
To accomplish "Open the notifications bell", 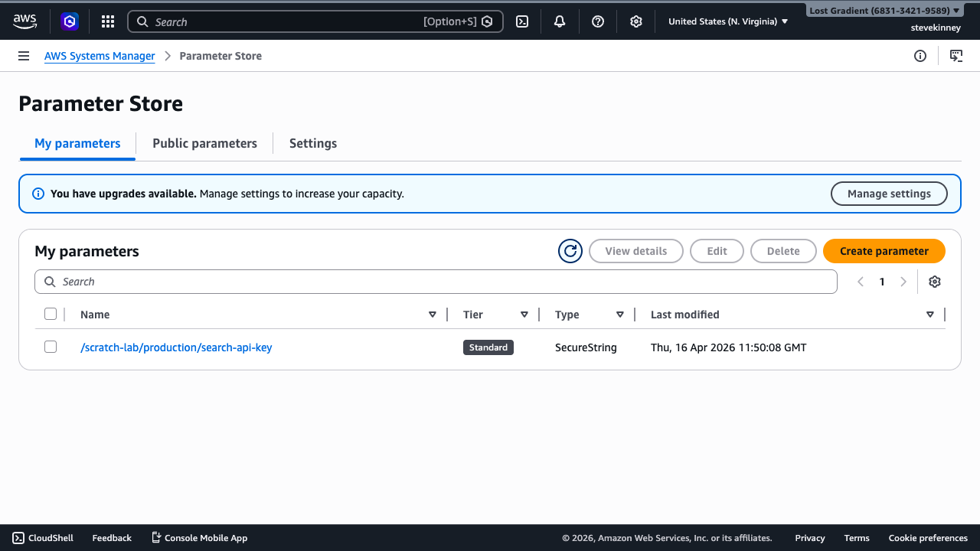I will tap(560, 21).
